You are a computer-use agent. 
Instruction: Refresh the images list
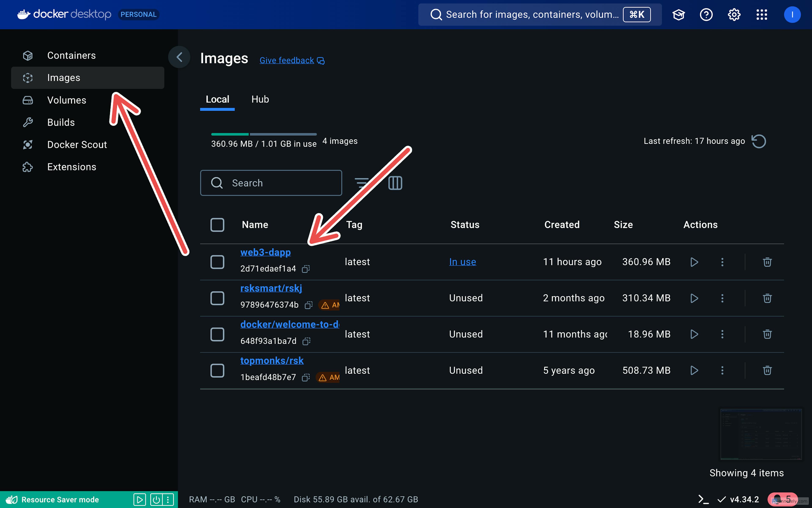759,141
